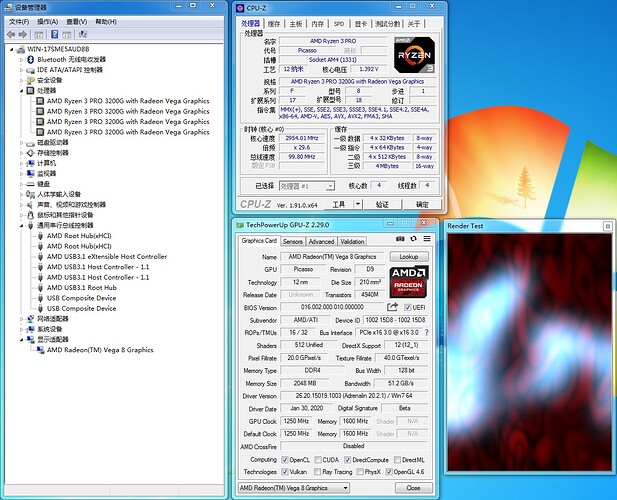The width and height of the screenshot is (617, 500).
Task: Open the blue help icon in Device Manager toolbar
Action: (x=55, y=34)
